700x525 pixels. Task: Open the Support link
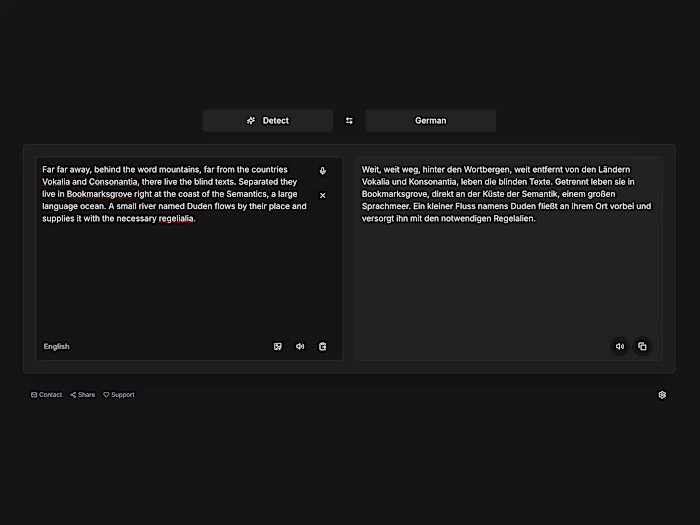(x=119, y=395)
